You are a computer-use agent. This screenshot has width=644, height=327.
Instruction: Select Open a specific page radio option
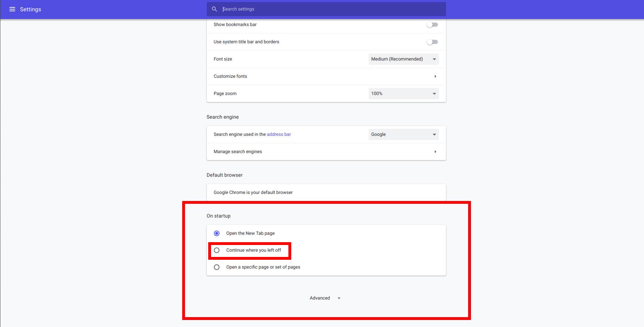coord(217,267)
